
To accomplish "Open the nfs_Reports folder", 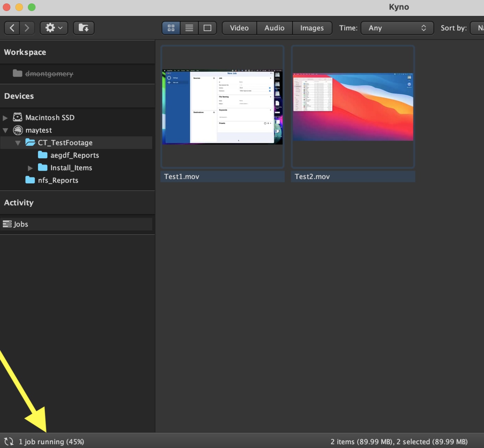I will pyautogui.click(x=58, y=180).
